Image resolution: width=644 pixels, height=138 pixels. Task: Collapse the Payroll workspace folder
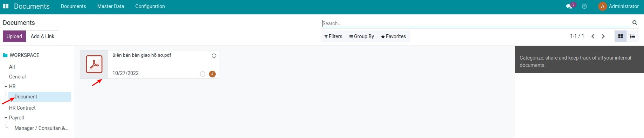[6, 118]
